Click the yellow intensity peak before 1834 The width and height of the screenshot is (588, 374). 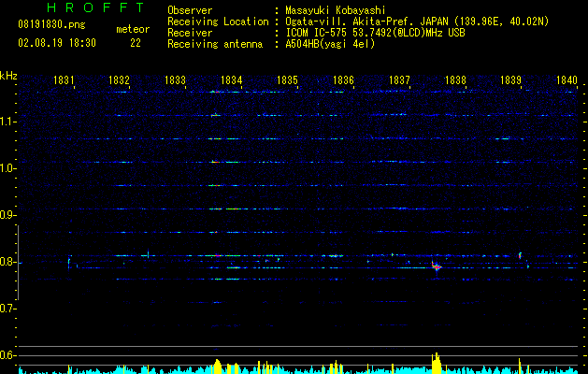[x=218, y=367]
